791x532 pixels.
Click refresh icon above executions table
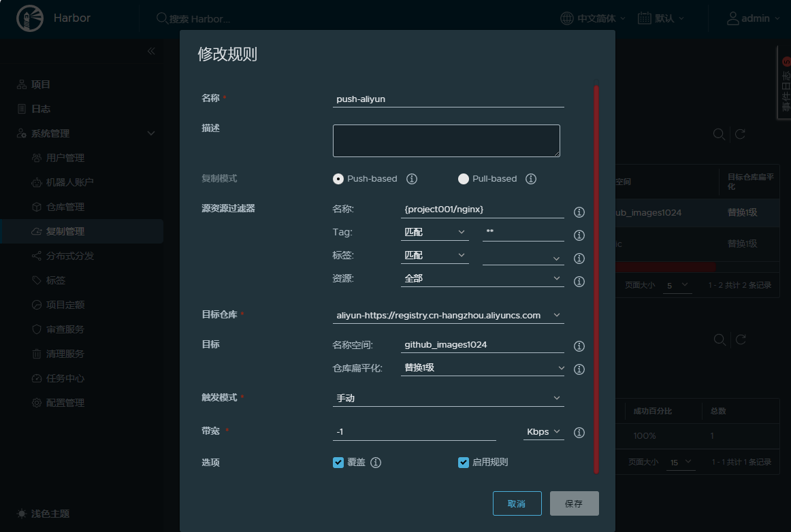coord(741,339)
